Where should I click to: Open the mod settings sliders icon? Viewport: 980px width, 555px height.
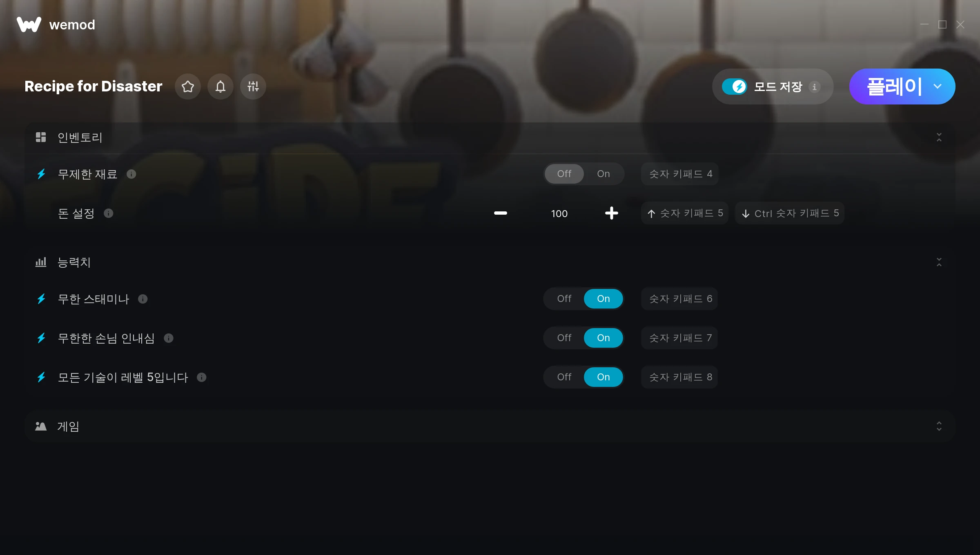pos(253,87)
